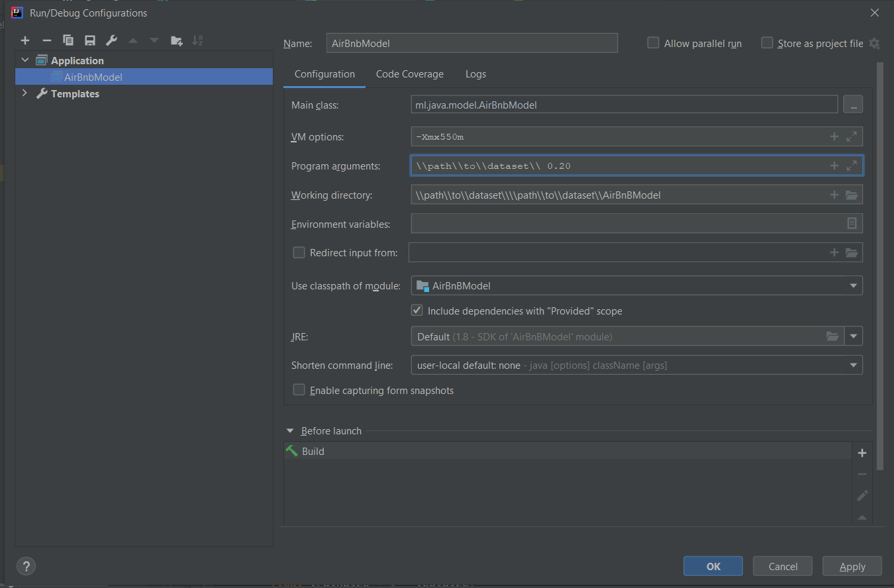Copy the selected configuration
This screenshot has width=894, height=588.
coord(68,41)
